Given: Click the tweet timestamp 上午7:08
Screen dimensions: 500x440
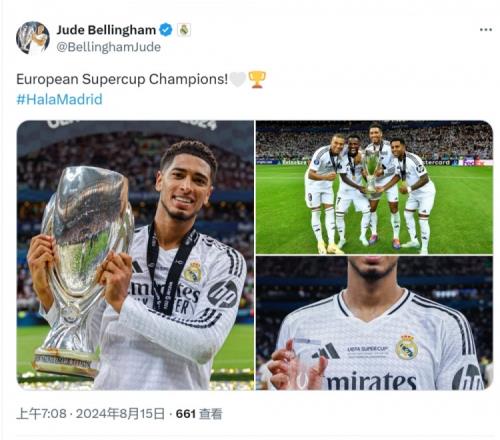Looking at the screenshot, I should (41, 414).
